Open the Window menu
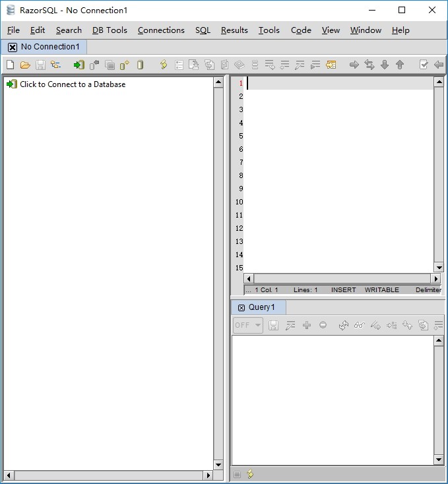Image resolution: width=448 pixels, height=484 pixels. click(366, 30)
